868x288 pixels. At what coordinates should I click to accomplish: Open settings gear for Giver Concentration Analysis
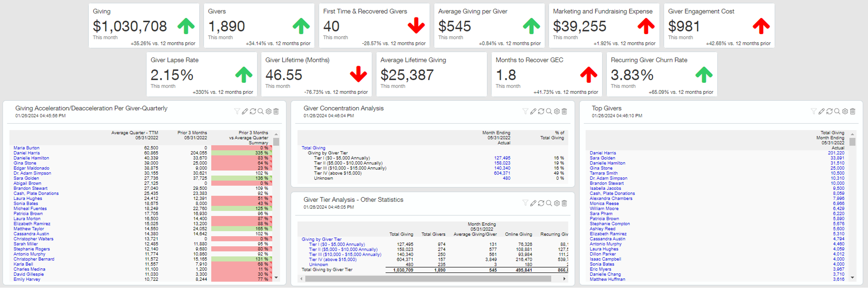point(557,111)
